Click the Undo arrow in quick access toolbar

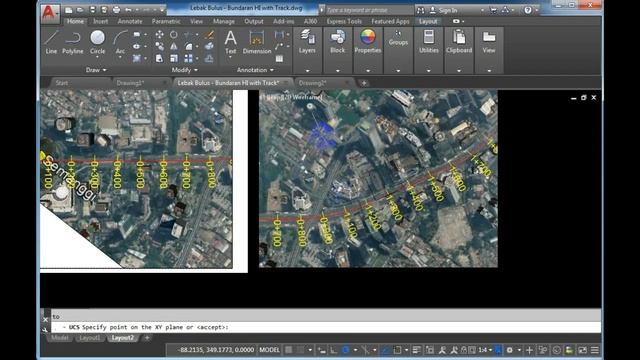(x=128, y=10)
